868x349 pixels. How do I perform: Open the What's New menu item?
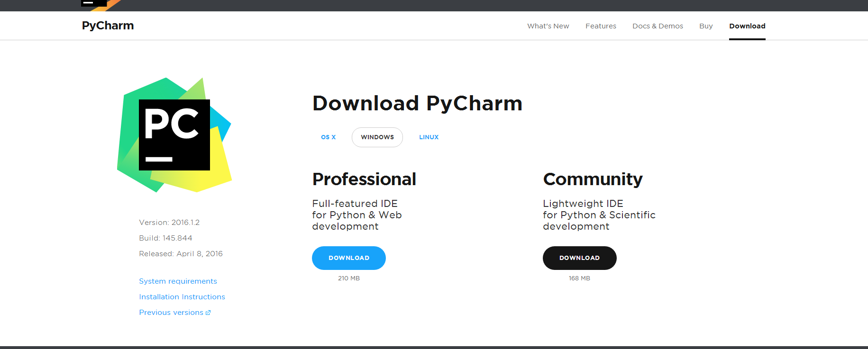[x=548, y=26]
